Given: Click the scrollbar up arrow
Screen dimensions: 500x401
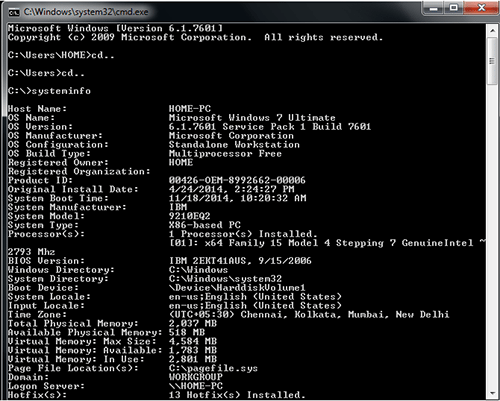Looking at the screenshot, I should (x=493, y=31).
